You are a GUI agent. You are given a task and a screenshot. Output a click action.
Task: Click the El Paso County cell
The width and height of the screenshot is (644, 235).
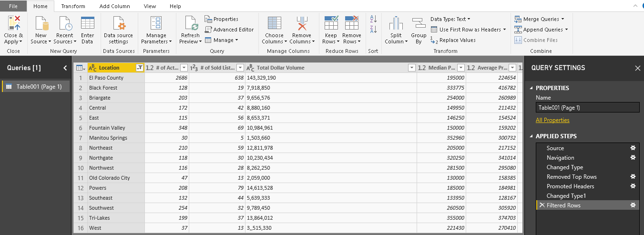click(x=116, y=78)
